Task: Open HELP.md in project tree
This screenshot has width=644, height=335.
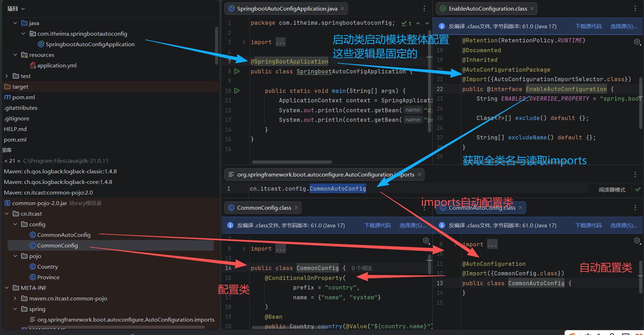Action: [15, 129]
